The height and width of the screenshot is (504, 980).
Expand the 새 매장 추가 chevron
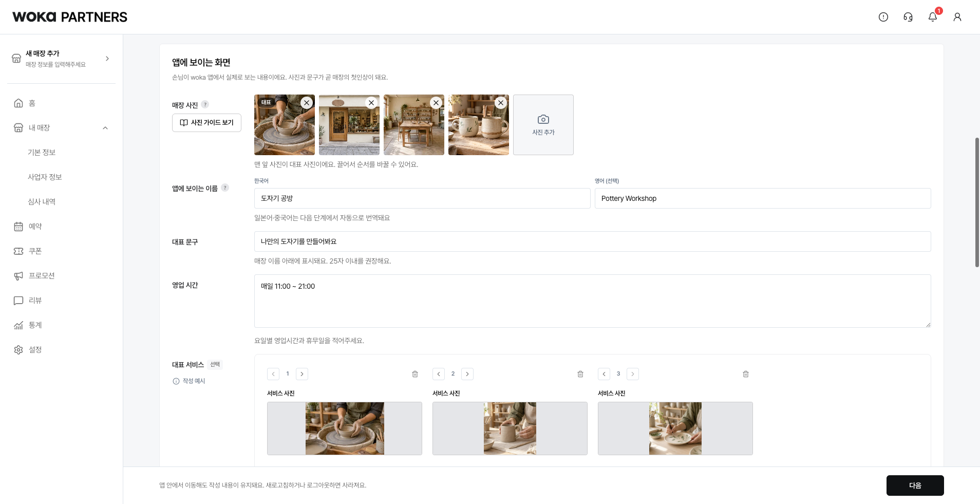click(107, 59)
